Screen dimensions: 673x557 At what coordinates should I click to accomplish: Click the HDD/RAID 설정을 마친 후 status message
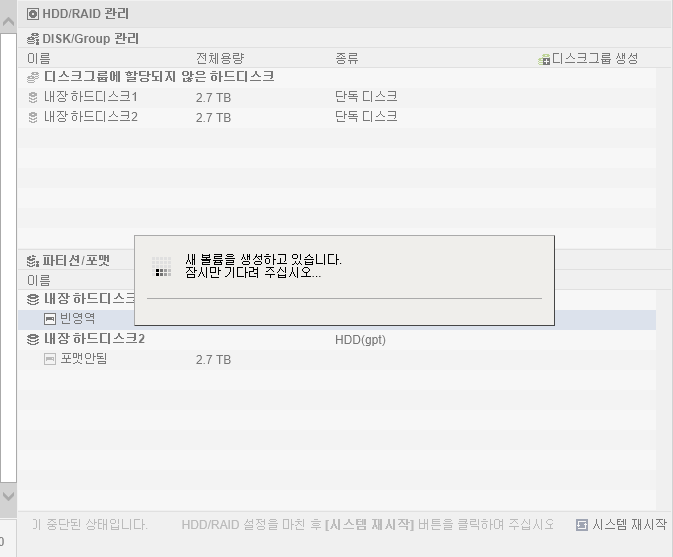click(x=368, y=524)
